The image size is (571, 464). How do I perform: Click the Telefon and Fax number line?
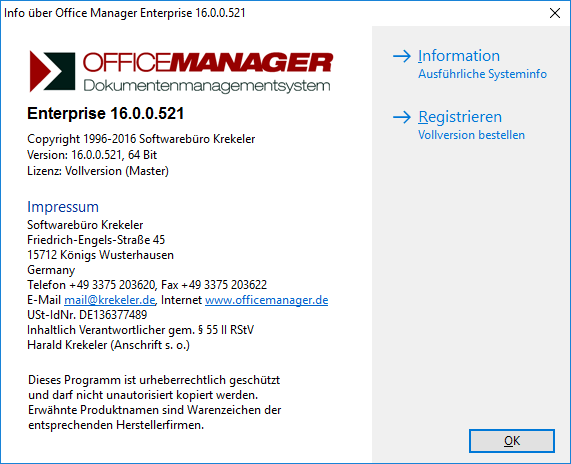[x=147, y=285]
